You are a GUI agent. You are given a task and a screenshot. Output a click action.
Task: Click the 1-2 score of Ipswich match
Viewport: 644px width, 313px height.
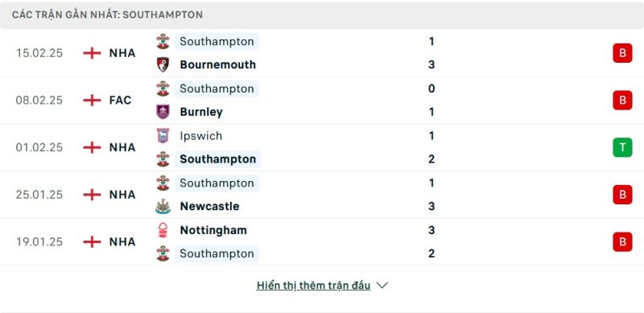(431, 147)
